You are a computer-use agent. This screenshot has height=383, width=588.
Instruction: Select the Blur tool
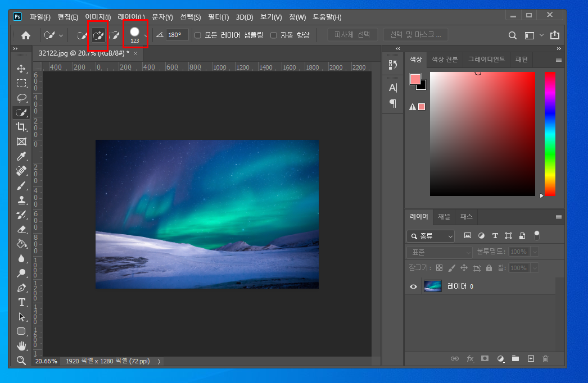click(x=21, y=258)
